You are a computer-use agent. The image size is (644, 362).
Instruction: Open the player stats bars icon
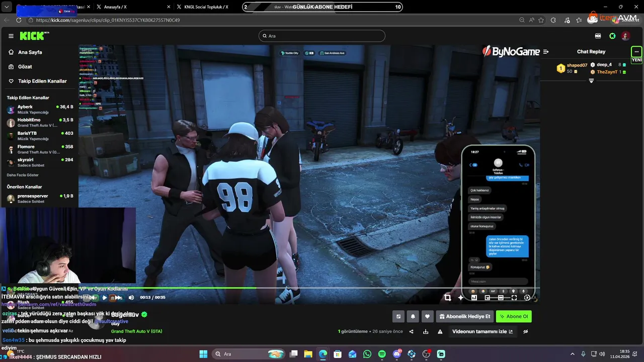click(474, 298)
